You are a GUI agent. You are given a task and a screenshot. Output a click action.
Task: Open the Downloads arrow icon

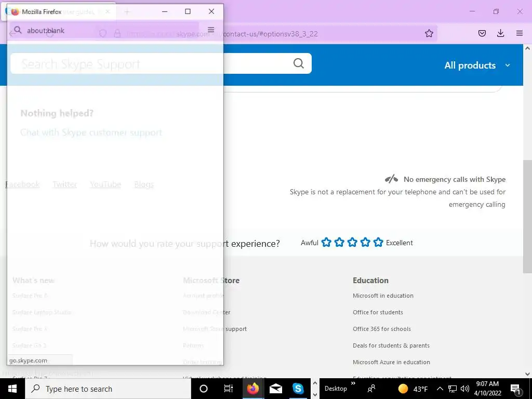[500, 33]
